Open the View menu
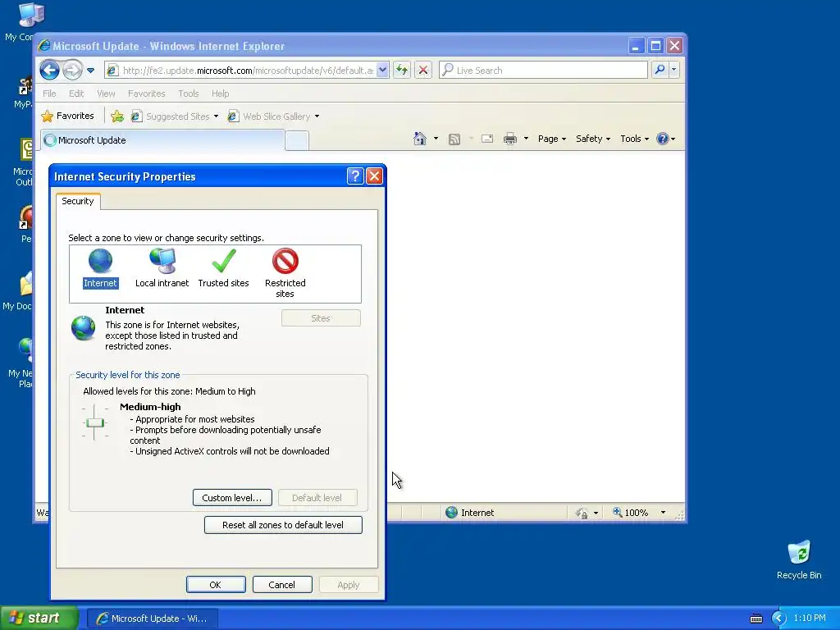This screenshot has height=630, width=840. tap(106, 94)
